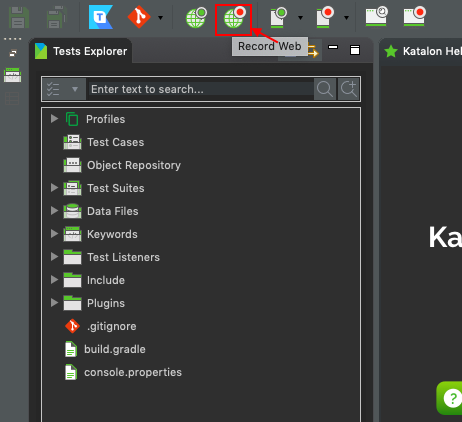This screenshot has width=462, height=422.
Task: Expand the Data Files node
Action: 54,211
